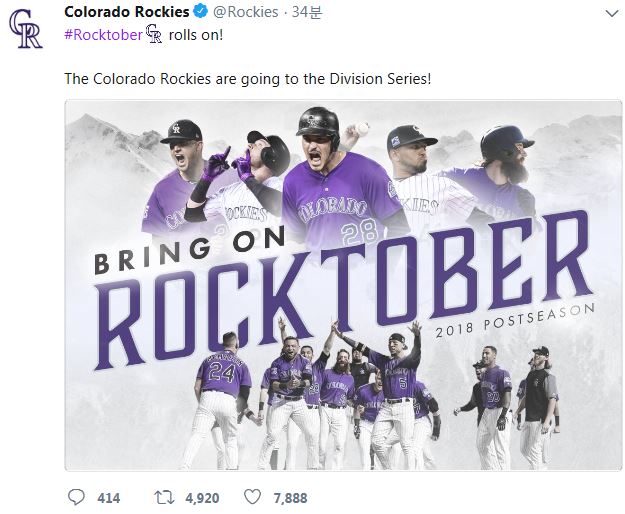Click the Colorado Rockies profile avatar logo
The height and width of the screenshot is (514, 625).
[26, 29]
